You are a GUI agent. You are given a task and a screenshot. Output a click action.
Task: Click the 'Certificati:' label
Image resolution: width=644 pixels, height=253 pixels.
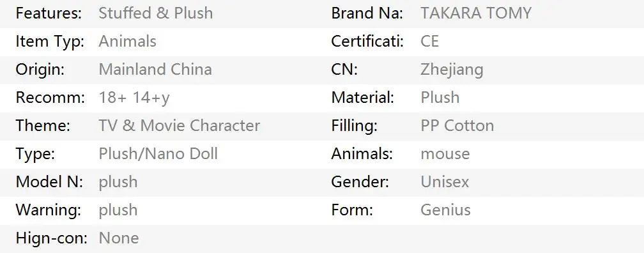click(367, 42)
